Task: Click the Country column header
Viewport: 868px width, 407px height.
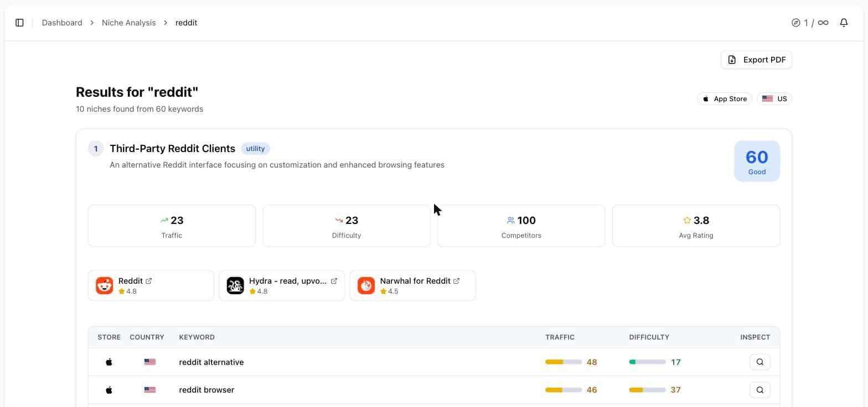Action: (147, 337)
